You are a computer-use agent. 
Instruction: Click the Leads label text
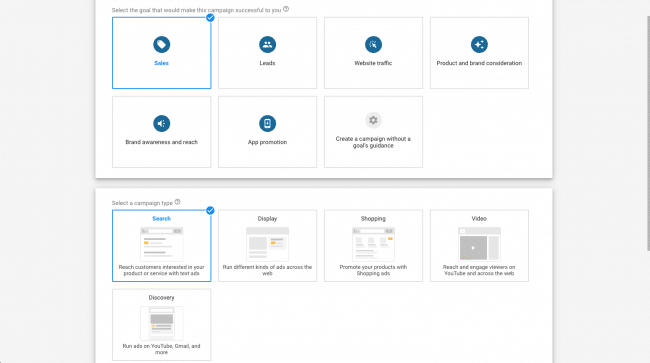click(267, 63)
